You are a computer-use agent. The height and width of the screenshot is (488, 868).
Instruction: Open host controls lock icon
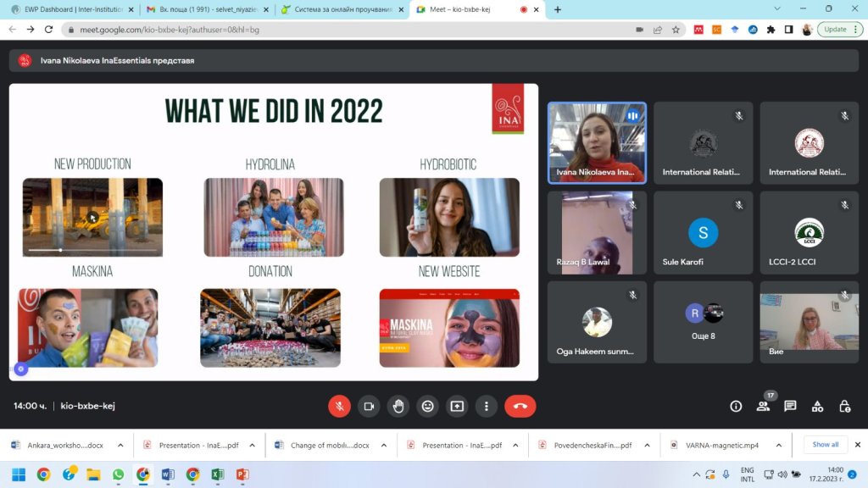point(844,407)
